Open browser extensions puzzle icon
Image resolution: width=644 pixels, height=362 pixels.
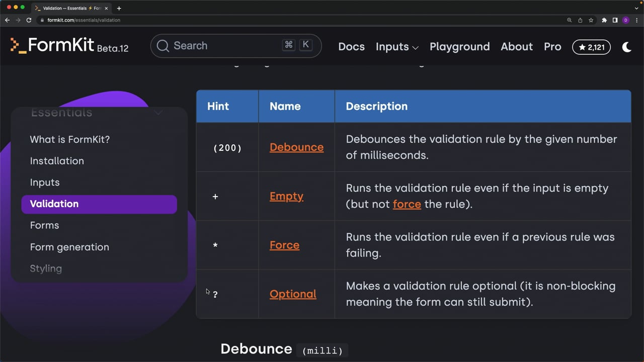[604, 20]
